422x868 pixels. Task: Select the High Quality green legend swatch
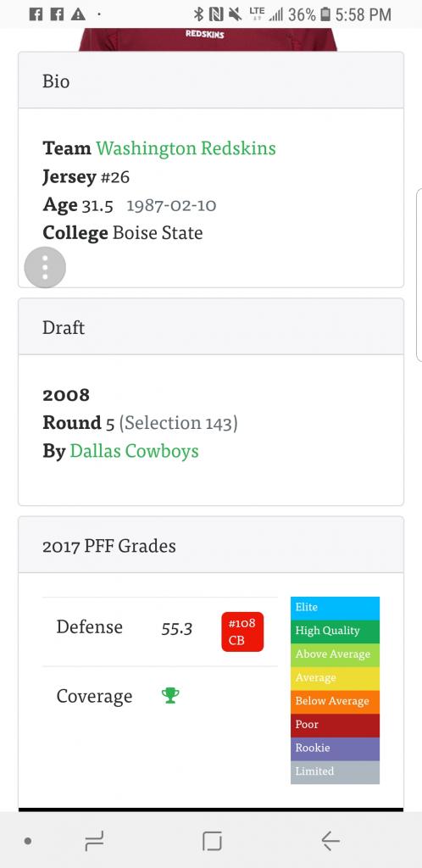(x=336, y=631)
